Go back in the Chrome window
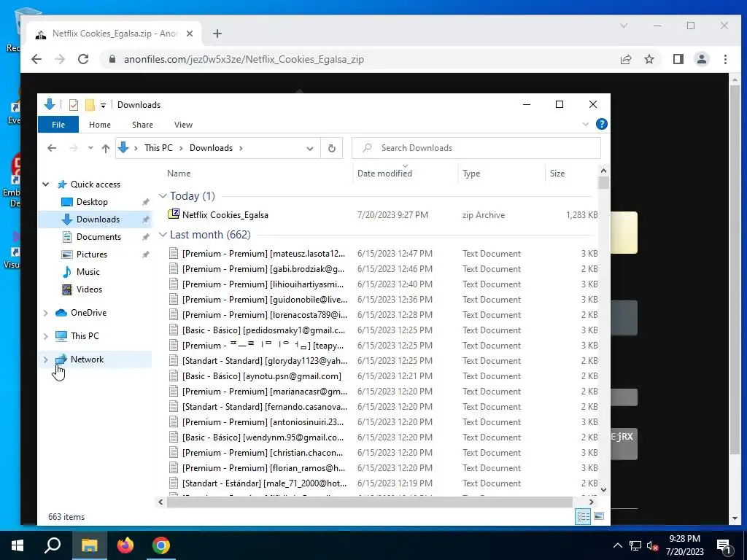This screenshot has width=747, height=560. coord(36,59)
